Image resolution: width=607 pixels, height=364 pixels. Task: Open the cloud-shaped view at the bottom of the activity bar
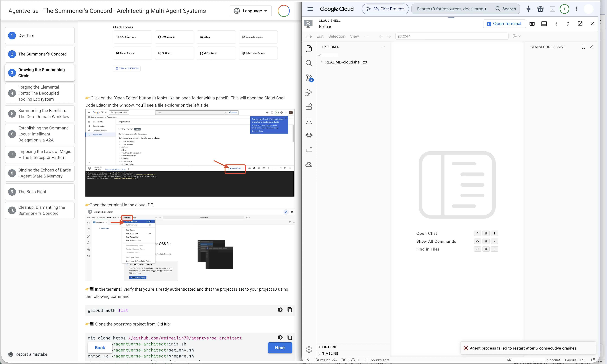coord(309,164)
